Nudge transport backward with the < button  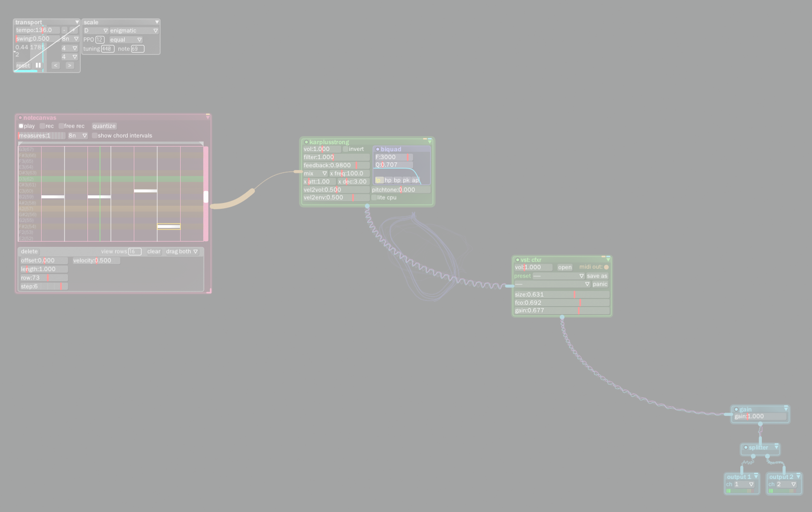pos(55,65)
